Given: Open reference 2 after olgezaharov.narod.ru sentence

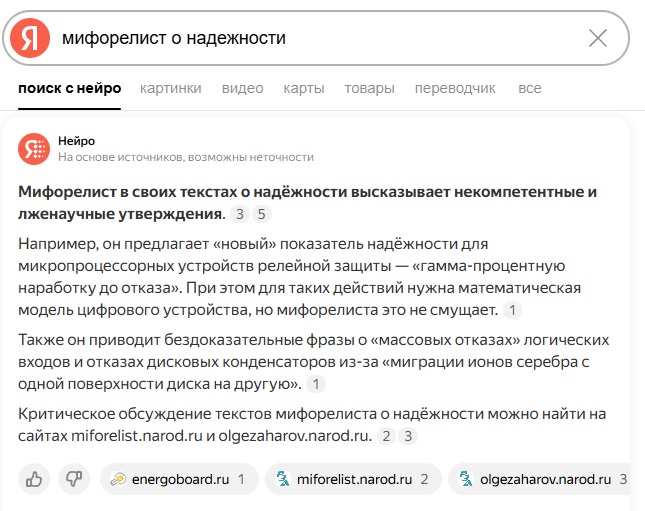Looking at the screenshot, I should 386,436.
